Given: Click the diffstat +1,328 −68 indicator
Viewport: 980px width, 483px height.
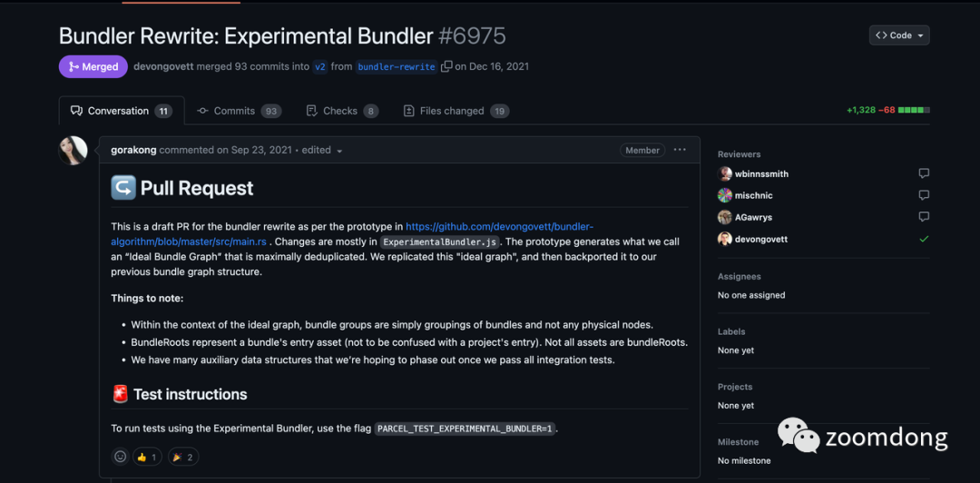Looking at the screenshot, I should click(888, 110).
